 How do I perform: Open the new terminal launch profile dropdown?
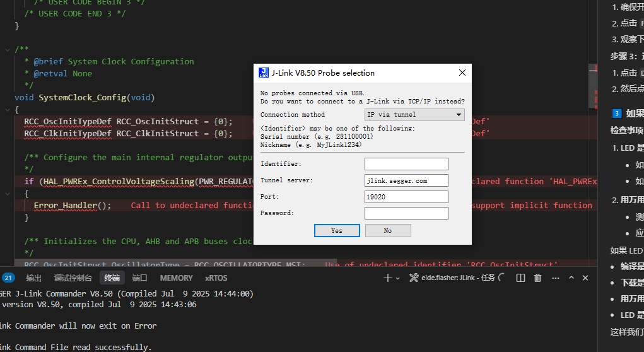(x=397, y=278)
